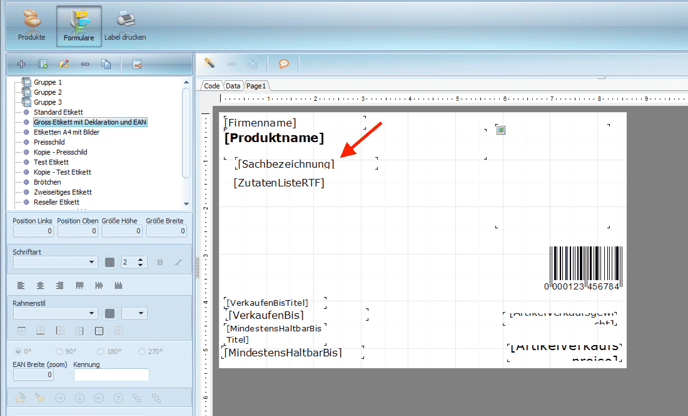Open the Produkte section

click(x=31, y=24)
